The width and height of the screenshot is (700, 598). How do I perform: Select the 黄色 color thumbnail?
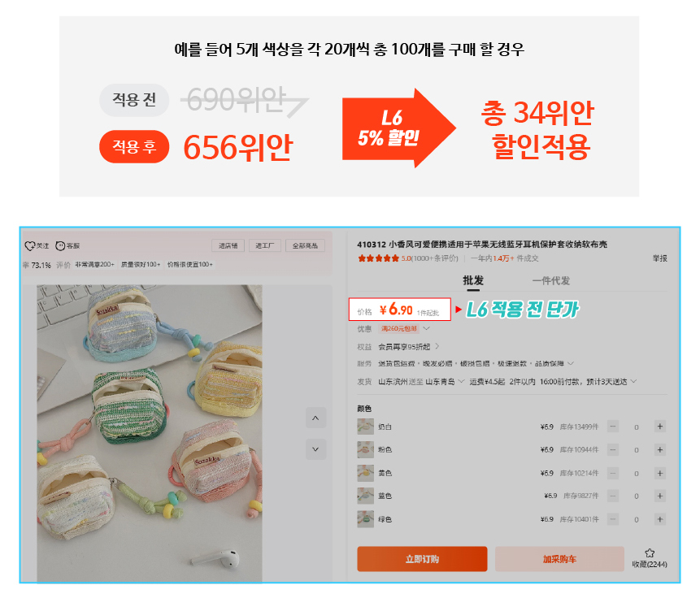[x=365, y=473]
